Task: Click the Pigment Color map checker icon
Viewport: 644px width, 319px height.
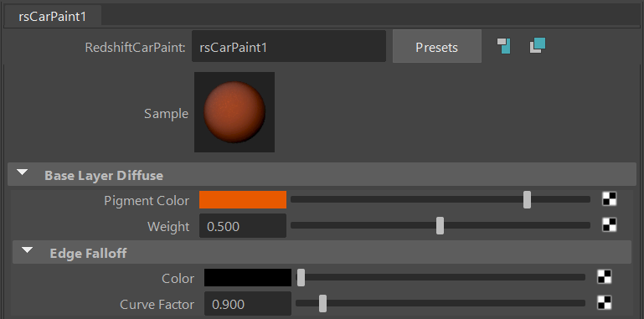Action: [610, 199]
